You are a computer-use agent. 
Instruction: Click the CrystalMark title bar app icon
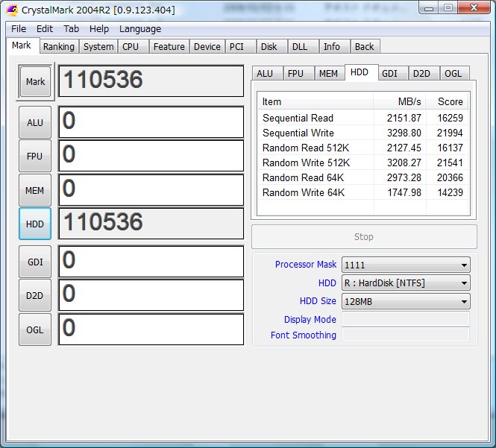[12, 10]
